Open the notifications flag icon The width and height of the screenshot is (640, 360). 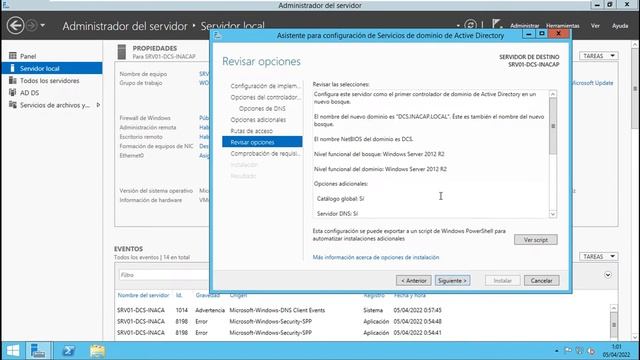click(496, 24)
